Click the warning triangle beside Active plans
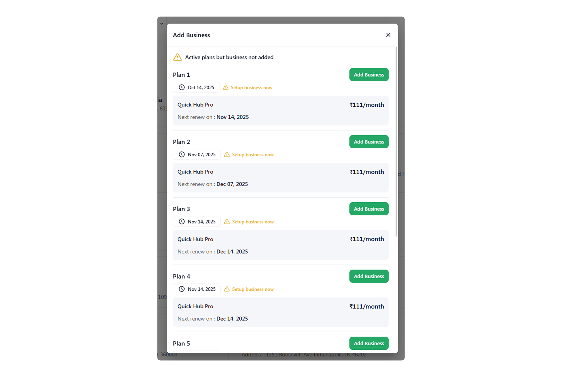Image resolution: width=562 pixels, height=392 pixels. (177, 57)
